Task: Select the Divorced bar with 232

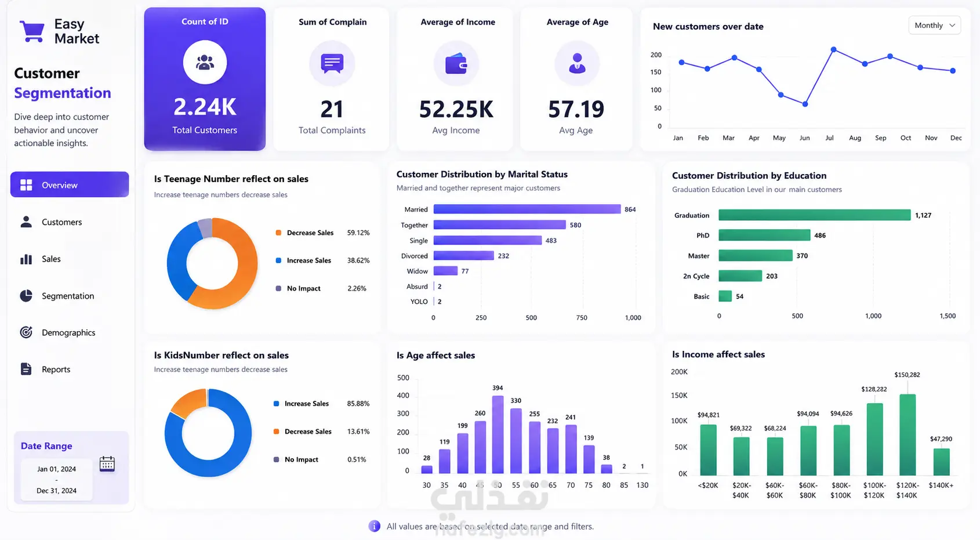Action: click(x=464, y=255)
